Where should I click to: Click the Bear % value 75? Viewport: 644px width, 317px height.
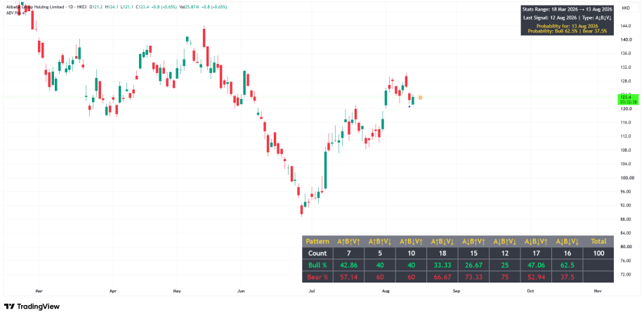tap(504, 277)
